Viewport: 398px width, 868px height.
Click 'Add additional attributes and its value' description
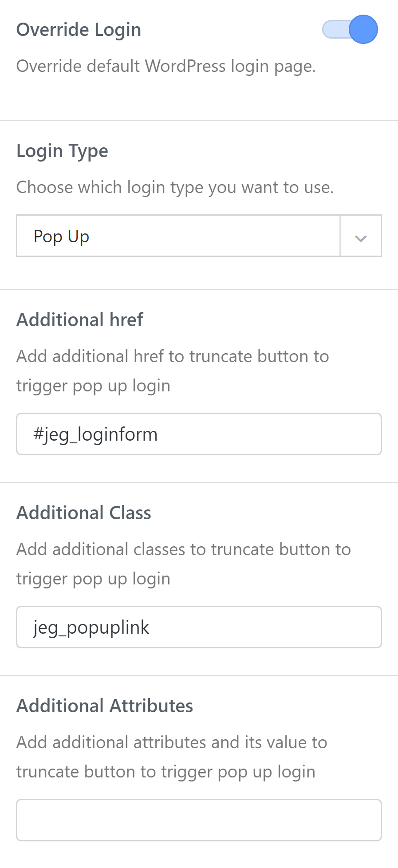pyautogui.click(x=172, y=742)
